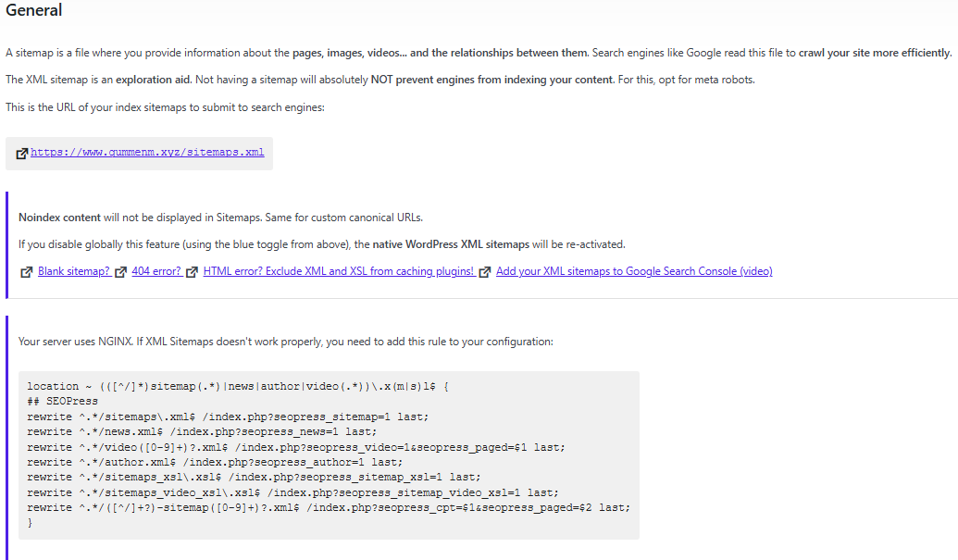Select the General section heading
Screen dimensions: 958x560
(x=33, y=10)
